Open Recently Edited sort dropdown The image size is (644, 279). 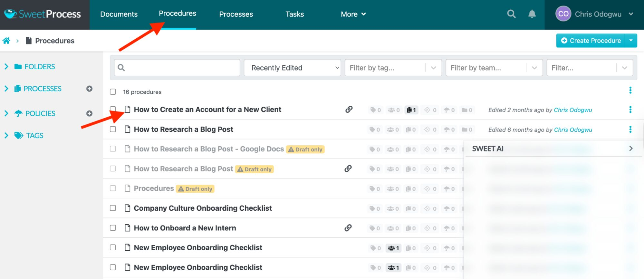coord(292,68)
